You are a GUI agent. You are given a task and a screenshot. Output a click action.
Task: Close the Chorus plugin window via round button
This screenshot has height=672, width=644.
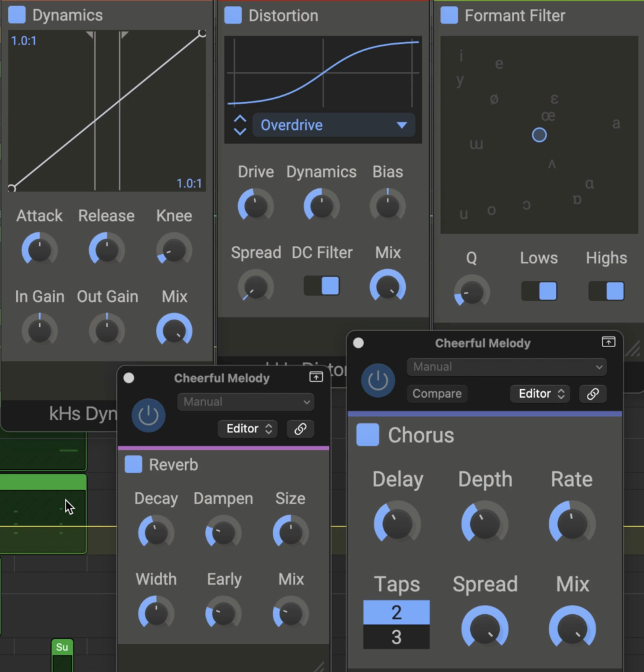[358, 343]
